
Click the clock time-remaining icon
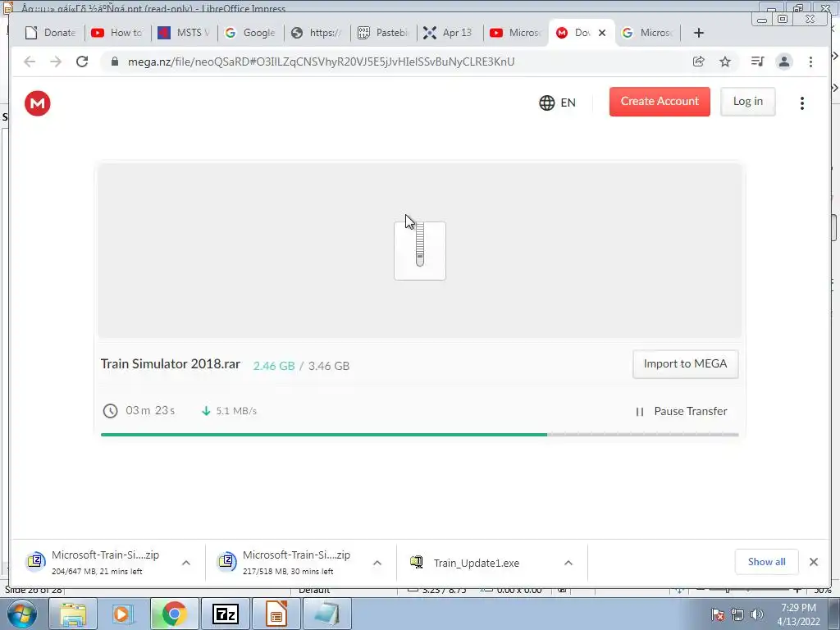(x=111, y=411)
